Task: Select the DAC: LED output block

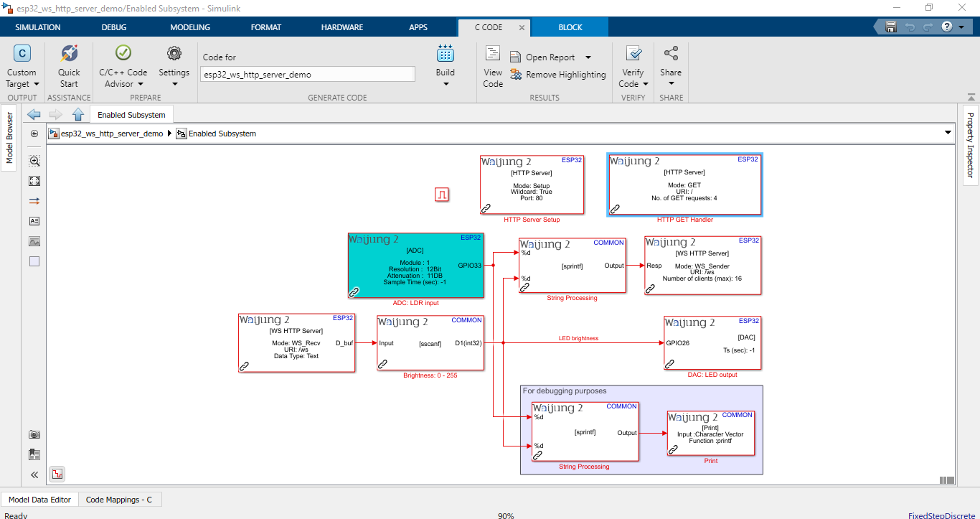Action: [712, 343]
